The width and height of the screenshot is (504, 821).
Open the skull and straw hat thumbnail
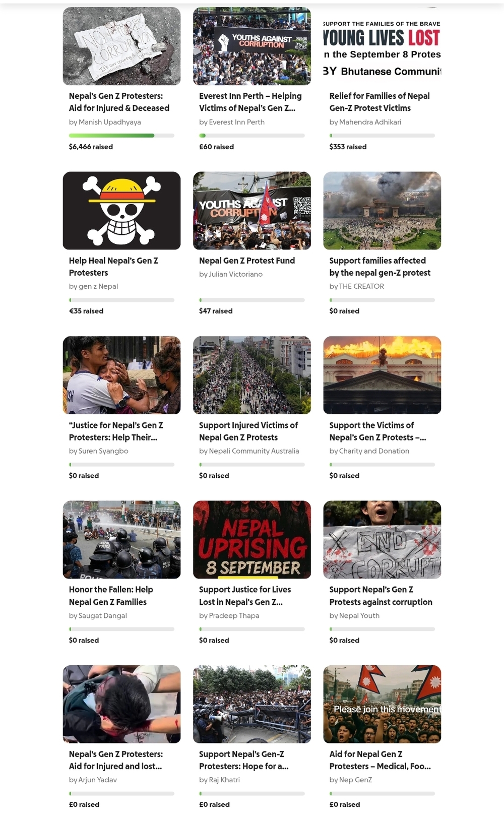pos(121,211)
